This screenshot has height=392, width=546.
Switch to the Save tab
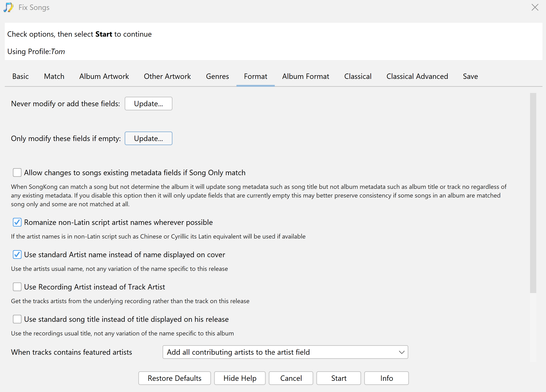tap(470, 76)
